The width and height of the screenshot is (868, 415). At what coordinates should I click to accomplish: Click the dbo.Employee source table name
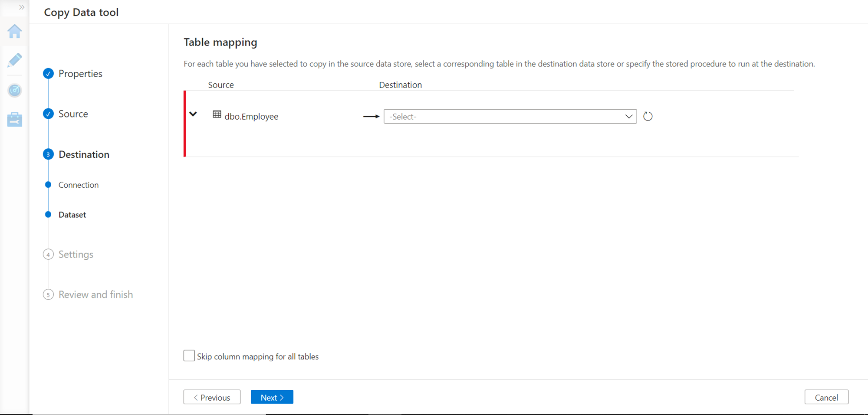tap(251, 116)
